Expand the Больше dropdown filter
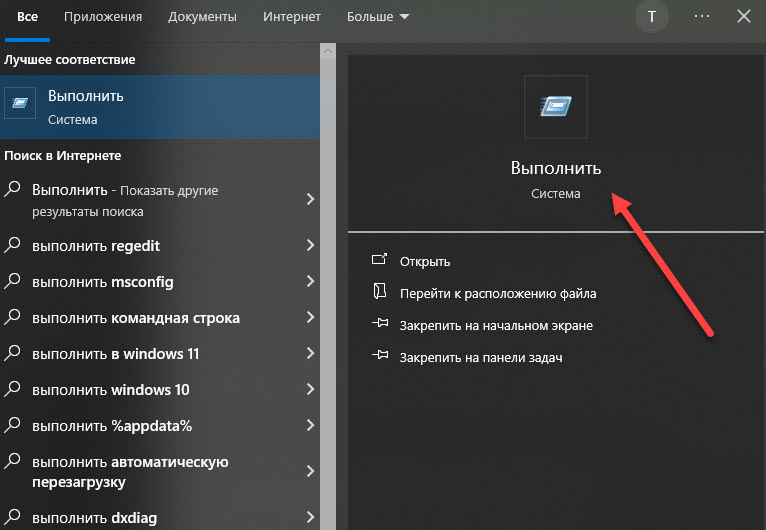This screenshot has width=766, height=530. pyautogui.click(x=378, y=17)
